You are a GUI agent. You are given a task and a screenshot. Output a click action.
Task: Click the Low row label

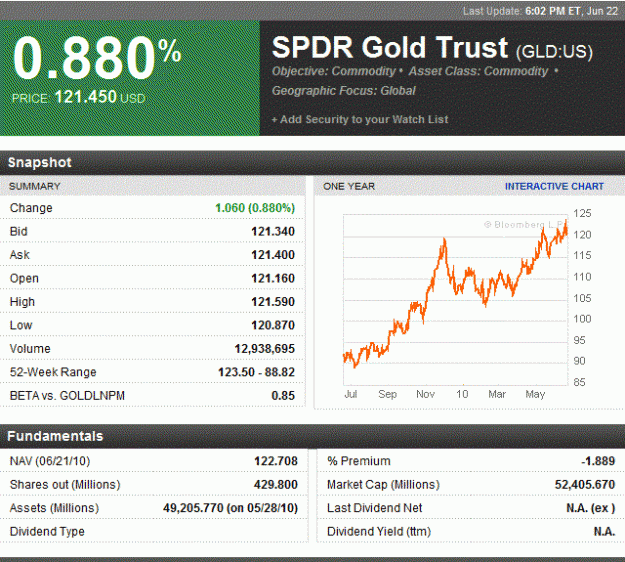coord(21,325)
